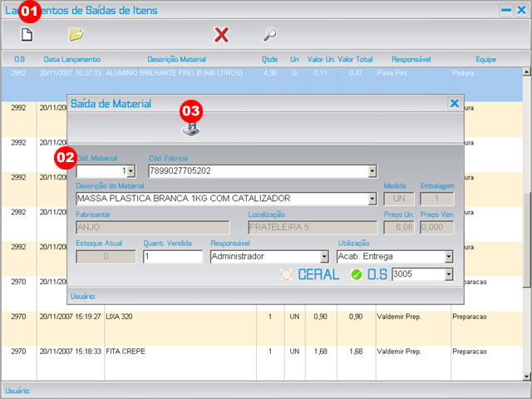The image size is (532, 399).
Task: Minimize the Lançamentos de Saídas window
Action: [x=505, y=11]
